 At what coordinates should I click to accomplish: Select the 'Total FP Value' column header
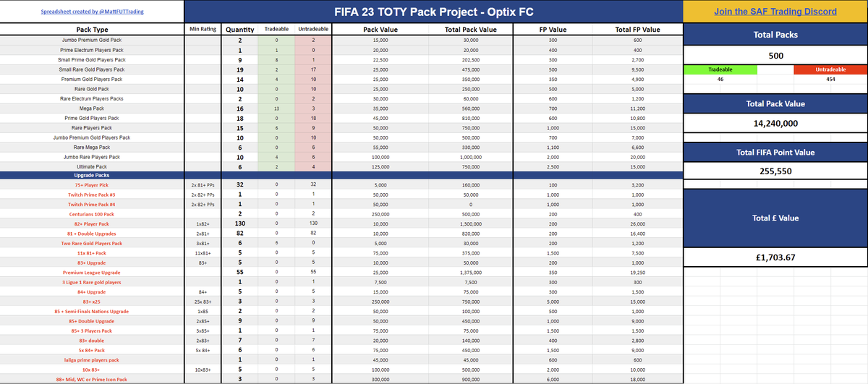click(637, 30)
